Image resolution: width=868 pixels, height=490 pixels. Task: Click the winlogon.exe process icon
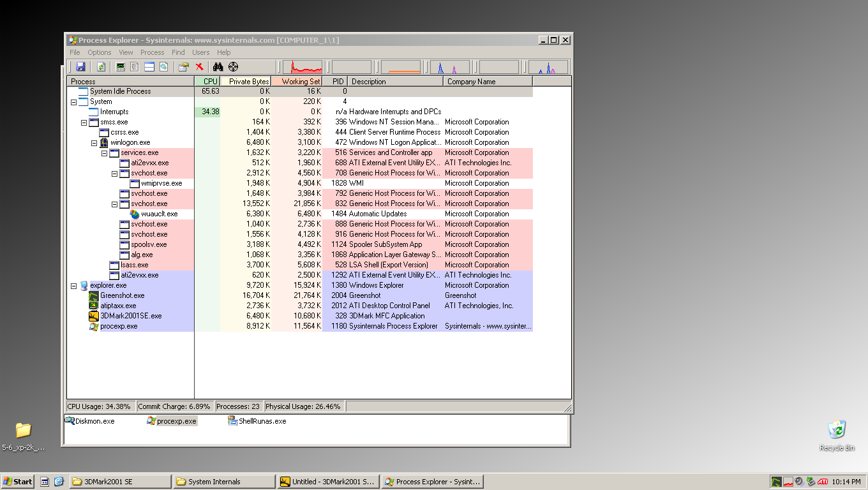click(x=104, y=142)
